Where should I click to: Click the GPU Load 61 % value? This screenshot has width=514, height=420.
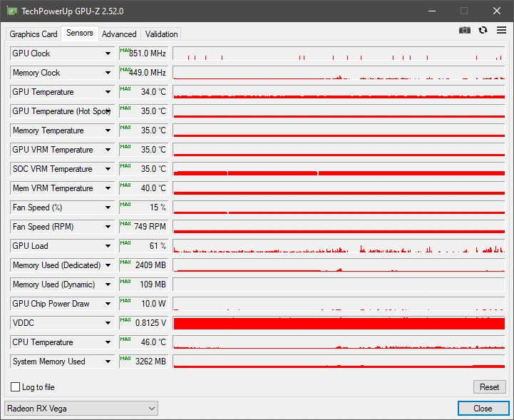point(144,246)
